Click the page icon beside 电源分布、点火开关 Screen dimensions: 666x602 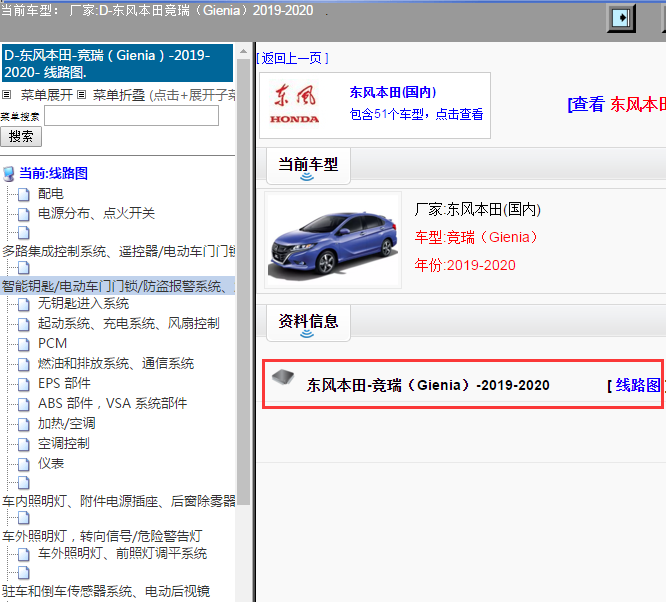coord(24,214)
